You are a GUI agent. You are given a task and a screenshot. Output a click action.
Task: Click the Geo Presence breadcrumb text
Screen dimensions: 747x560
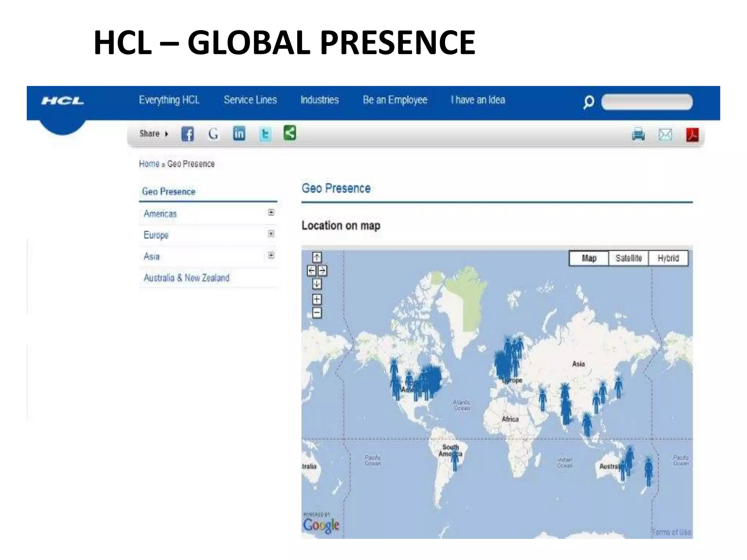(x=191, y=164)
